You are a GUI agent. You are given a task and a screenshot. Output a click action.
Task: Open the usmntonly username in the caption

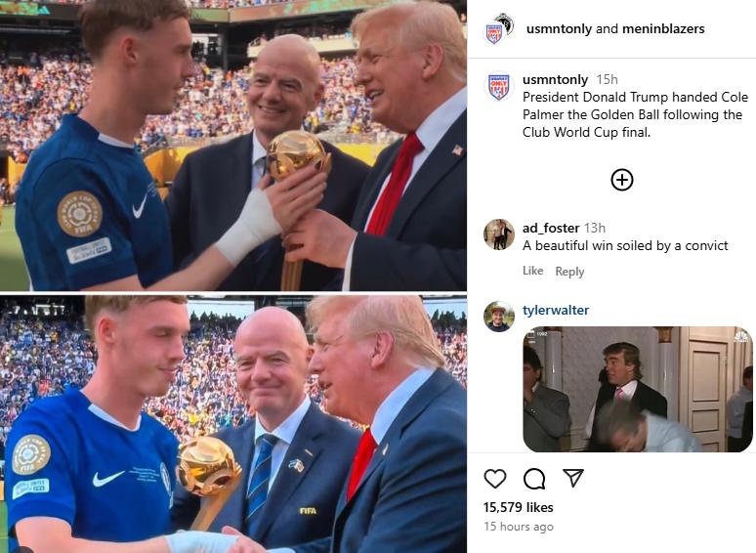click(x=555, y=79)
